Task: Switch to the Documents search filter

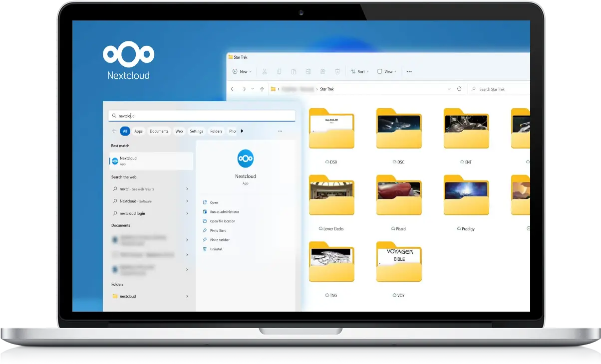Action: coord(159,131)
